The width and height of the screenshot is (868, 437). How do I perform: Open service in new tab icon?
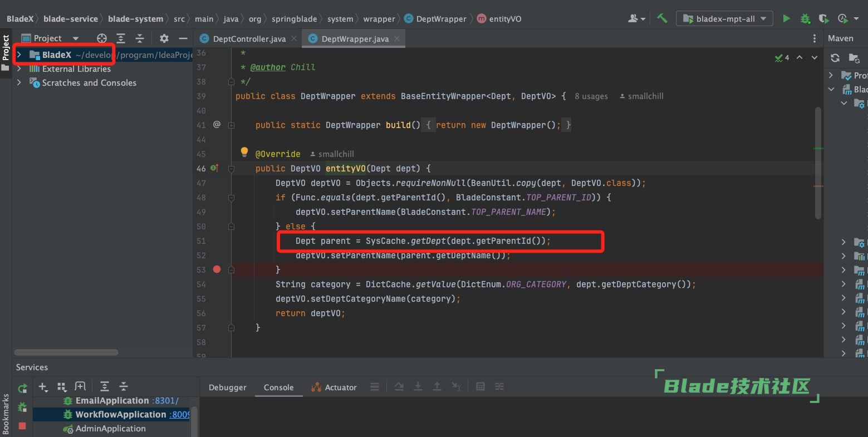pos(80,386)
